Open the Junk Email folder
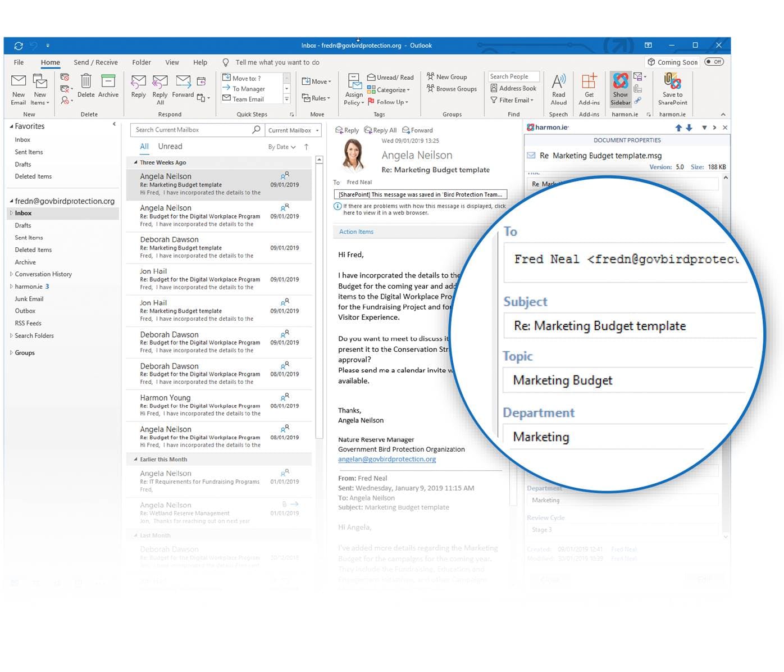784x672 pixels. click(29, 299)
